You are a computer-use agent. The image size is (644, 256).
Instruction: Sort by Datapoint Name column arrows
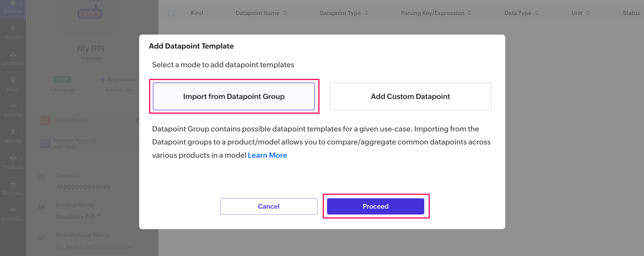(285, 13)
